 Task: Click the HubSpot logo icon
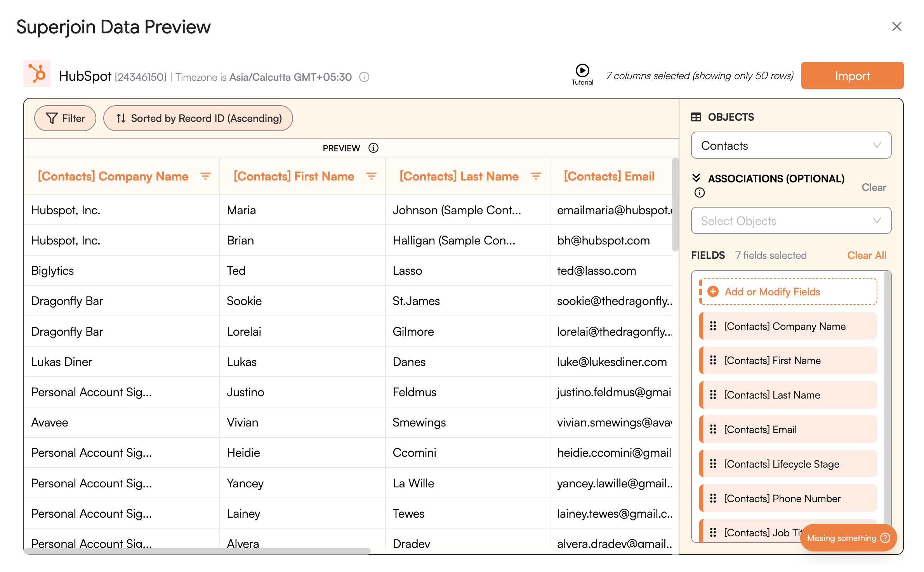[x=37, y=73]
